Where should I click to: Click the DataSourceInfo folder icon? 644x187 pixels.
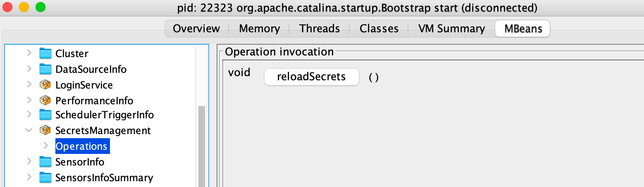[x=45, y=69]
